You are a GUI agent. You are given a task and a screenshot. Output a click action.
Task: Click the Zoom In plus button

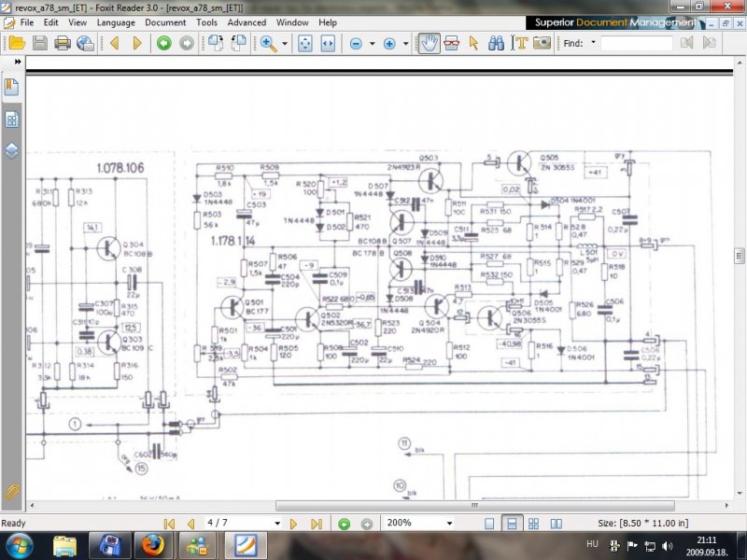tap(389, 44)
